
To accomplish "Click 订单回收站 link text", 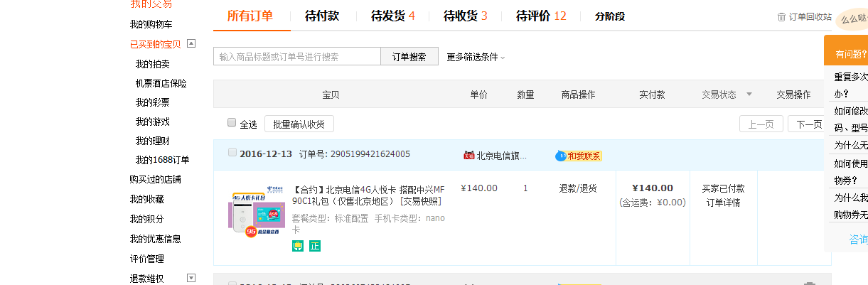I will (x=810, y=16).
